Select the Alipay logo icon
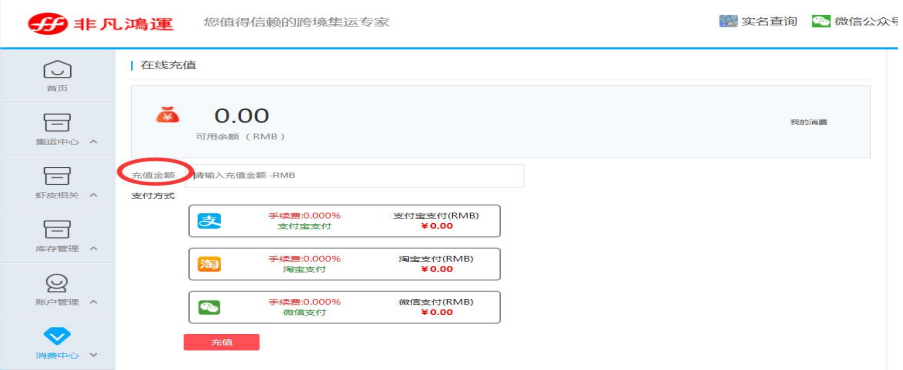The image size is (903, 370). (x=210, y=220)
